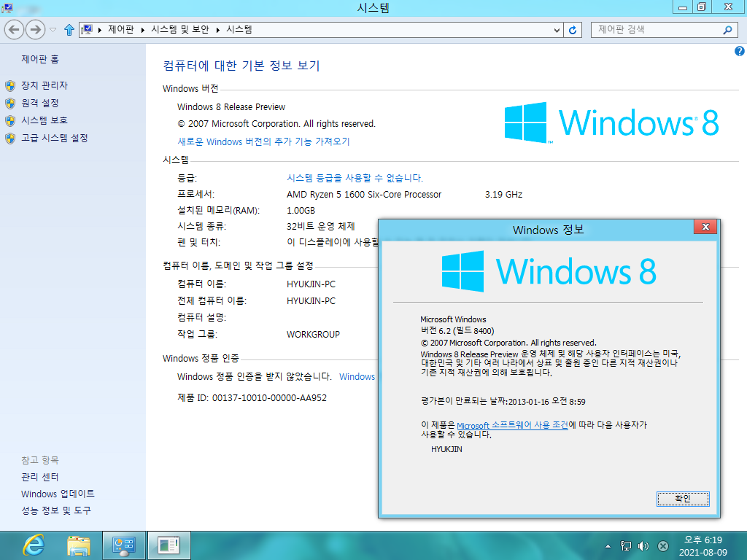Click the Back navigation arrow
Screen dimensions: 747x560
coord(15,30)
